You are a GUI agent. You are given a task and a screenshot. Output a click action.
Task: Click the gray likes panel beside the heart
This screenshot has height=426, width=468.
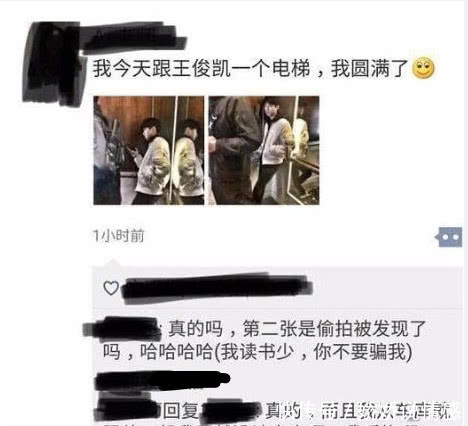277,288
